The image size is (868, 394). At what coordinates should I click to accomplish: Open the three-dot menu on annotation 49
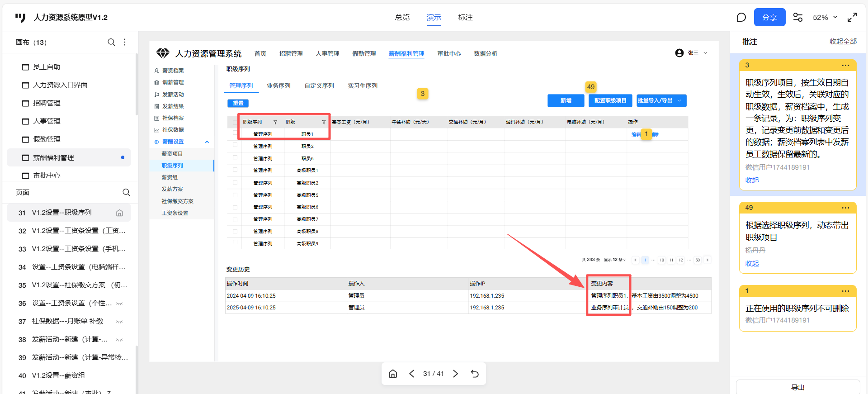[845, 208]
